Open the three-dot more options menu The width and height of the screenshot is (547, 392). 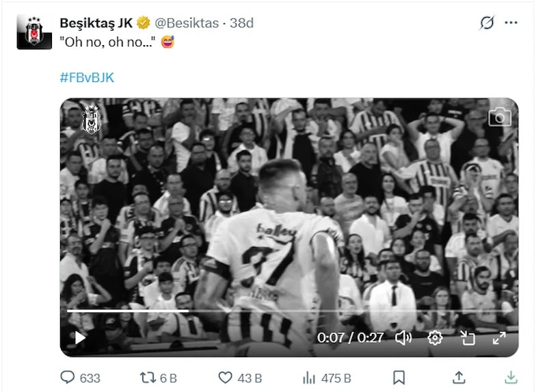tap(511, 23)
